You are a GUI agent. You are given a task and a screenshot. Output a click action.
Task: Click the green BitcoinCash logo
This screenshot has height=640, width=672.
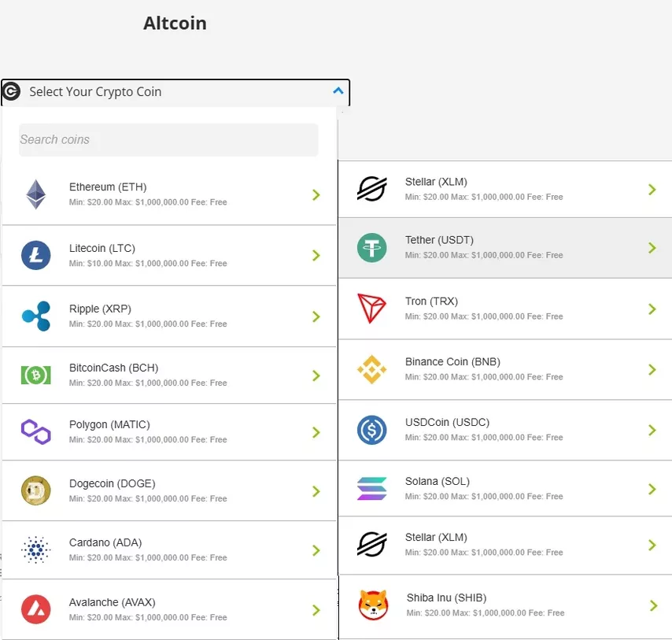click(36, 375)
